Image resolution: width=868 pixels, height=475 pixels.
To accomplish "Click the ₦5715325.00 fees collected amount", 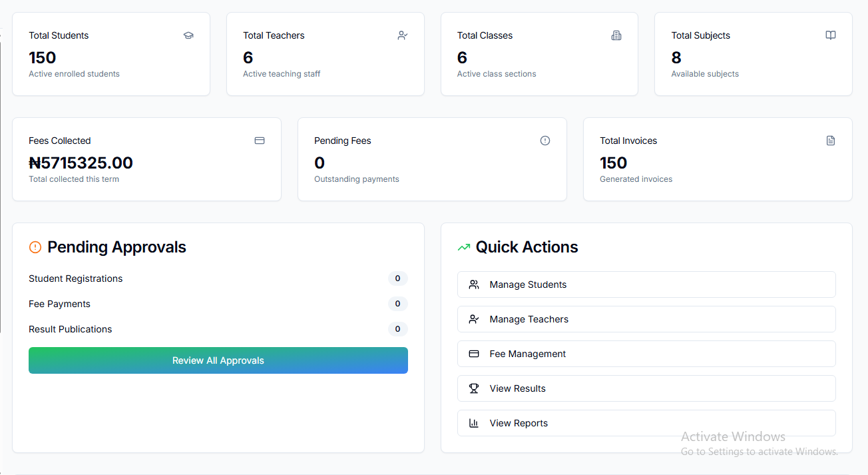I will pos(81,163).
